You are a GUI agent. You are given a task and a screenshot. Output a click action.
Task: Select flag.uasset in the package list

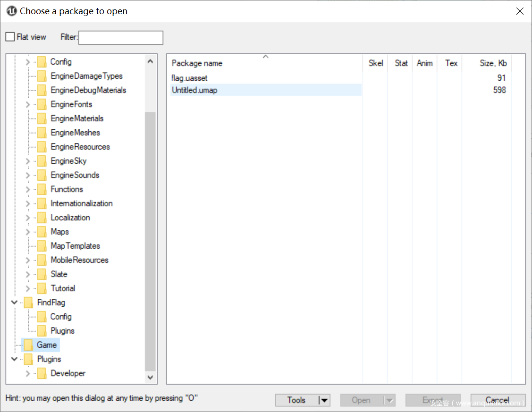(x=190, y=78)
